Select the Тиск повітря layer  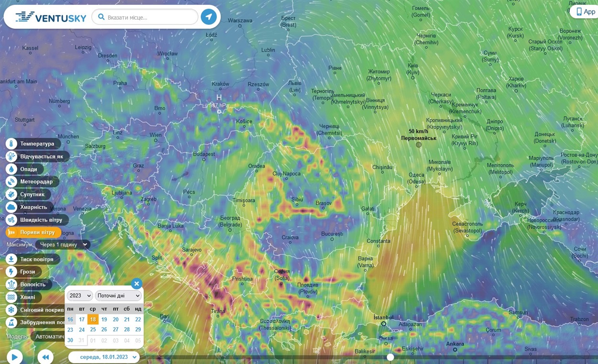(x=33, y=259)
